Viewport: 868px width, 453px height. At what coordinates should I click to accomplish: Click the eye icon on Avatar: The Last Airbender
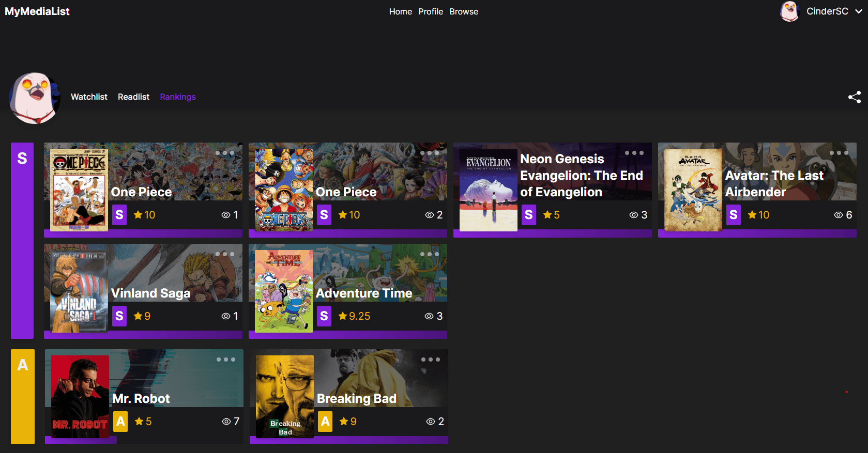(x=839, y=215)
